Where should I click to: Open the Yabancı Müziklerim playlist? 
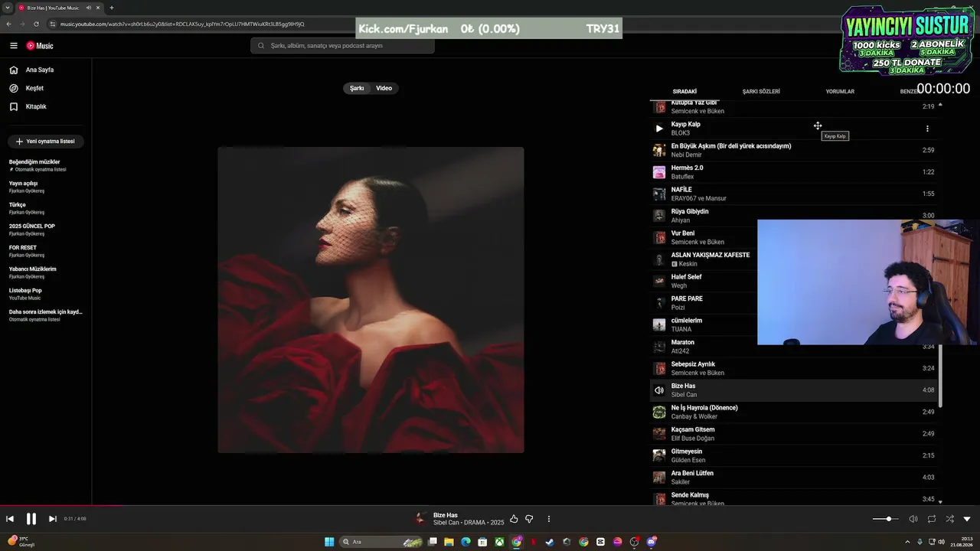point(45,272)
